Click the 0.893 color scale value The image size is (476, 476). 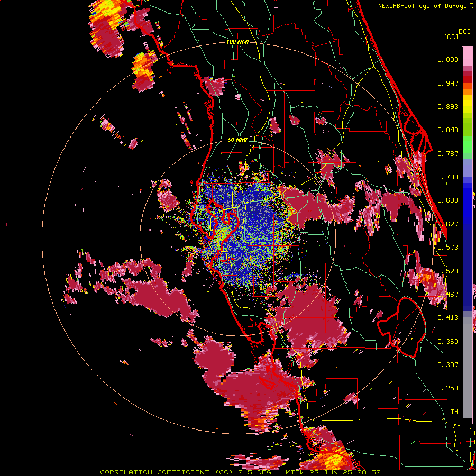point(448,106)
